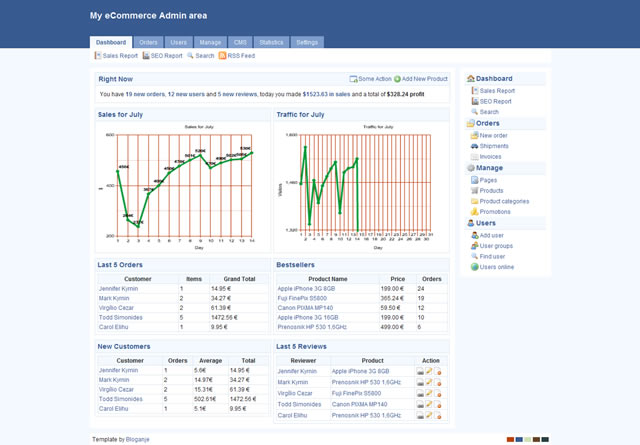Choose the red theme color swatch
Screen dimensions: 640x445
click(x=510, y=439)
